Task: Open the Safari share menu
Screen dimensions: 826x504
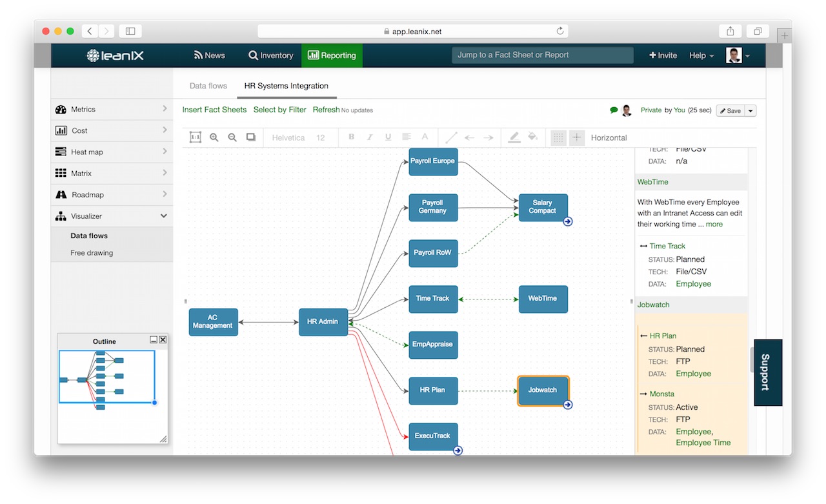Action: click(x=730, y=31)
